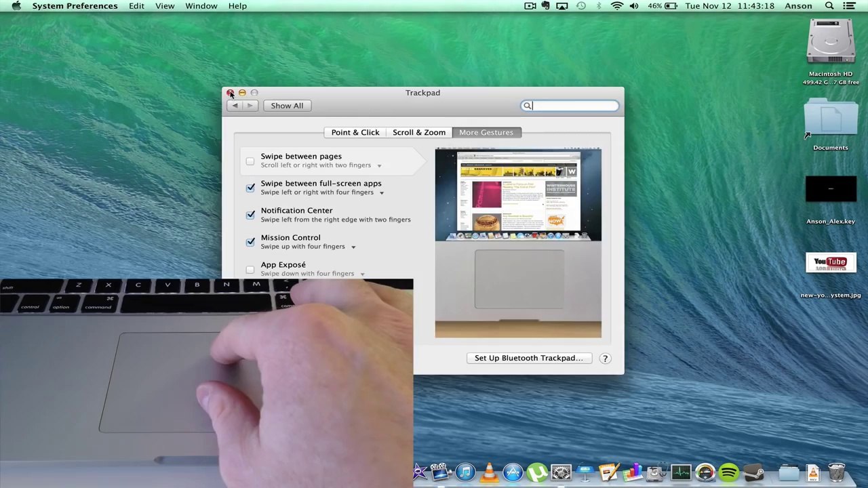Click the battery status indicator

663,6
